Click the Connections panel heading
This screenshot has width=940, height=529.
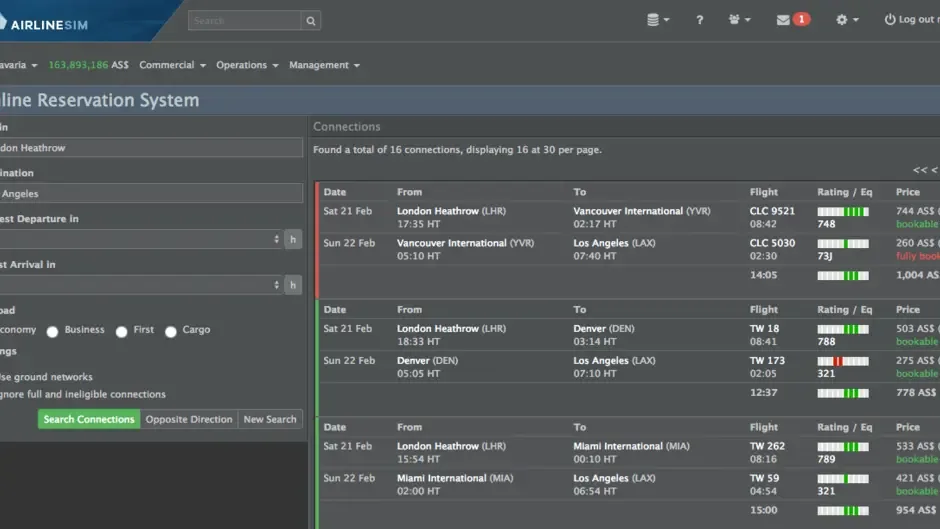[347, 127]
